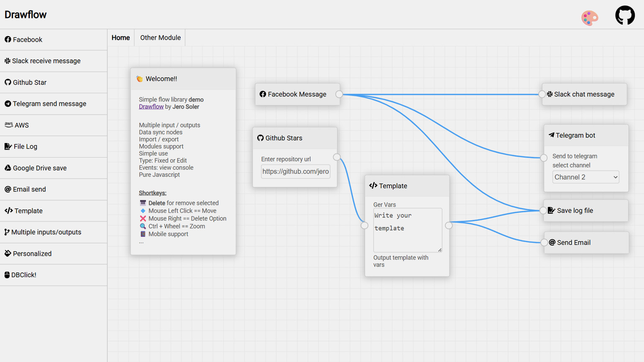Viewport: 644px width, 362px height.
Task: Click the Personalized sidebar icon
Action: [x=8, y=254]
